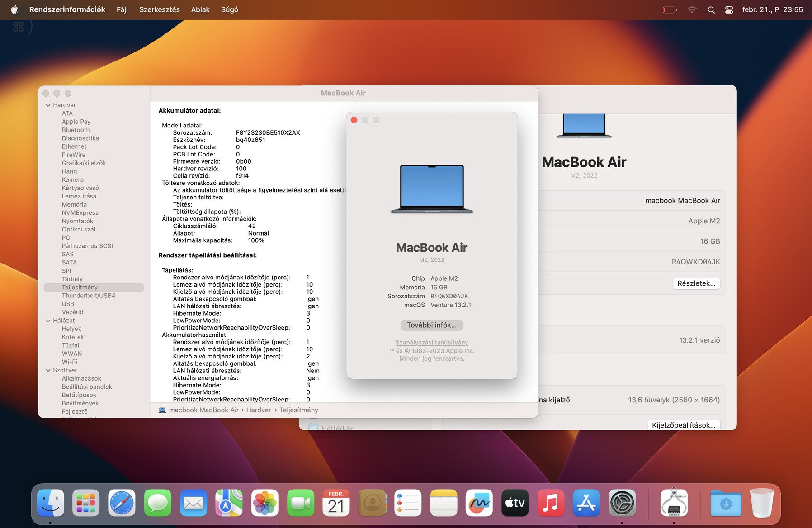
Task: Select Bluetooth in the hardware list
Action: click(76, 130)
